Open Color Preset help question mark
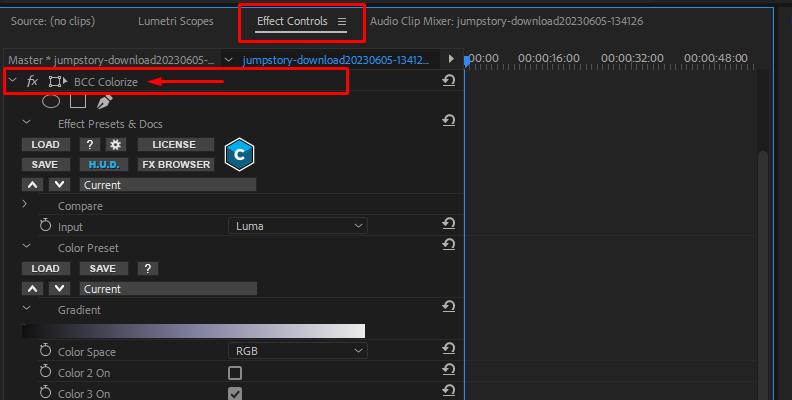792x400 pixels. point(148,268)
